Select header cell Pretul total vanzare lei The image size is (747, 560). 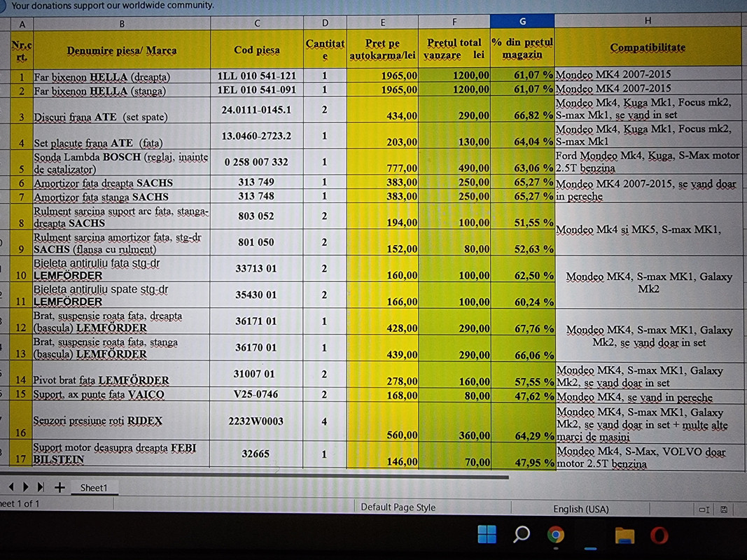(x=454, y=48)
